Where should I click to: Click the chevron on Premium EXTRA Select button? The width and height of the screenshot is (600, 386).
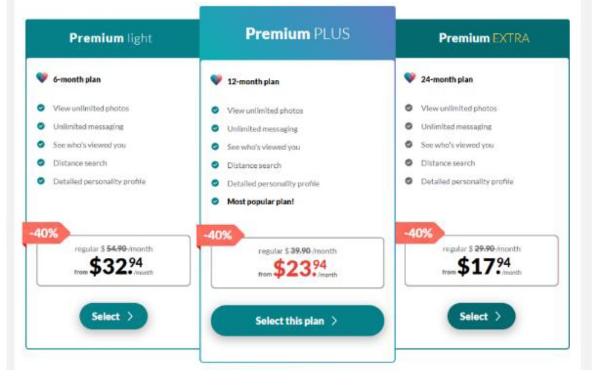pyautogui.click(x=498, y=316)
